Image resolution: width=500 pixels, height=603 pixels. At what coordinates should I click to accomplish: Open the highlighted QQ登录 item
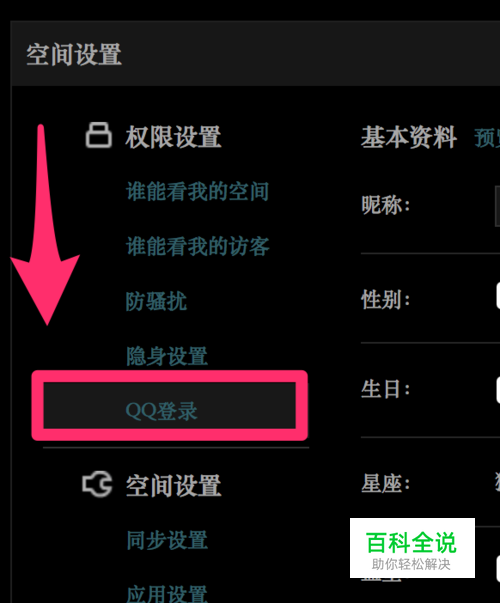coord(170,405)
